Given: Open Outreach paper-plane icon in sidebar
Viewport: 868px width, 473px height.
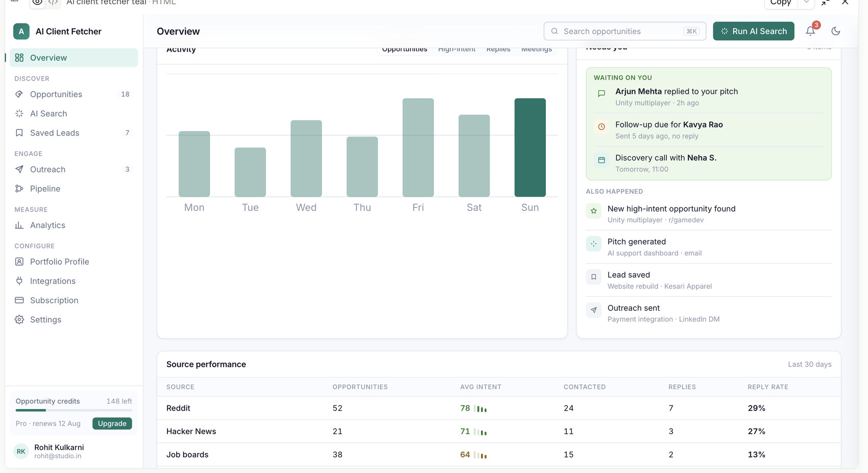Looking at the screenshot, I should pos(19,169).
